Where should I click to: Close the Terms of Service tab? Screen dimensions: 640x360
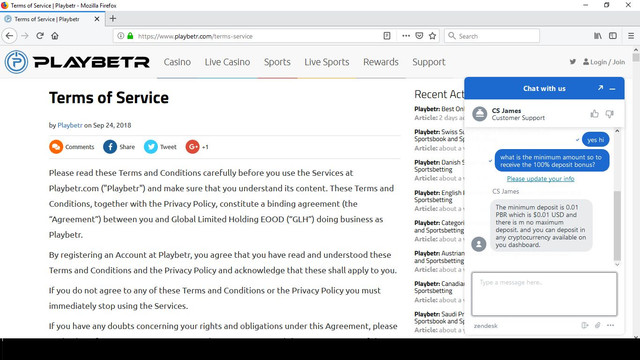[x=97, y=19]
